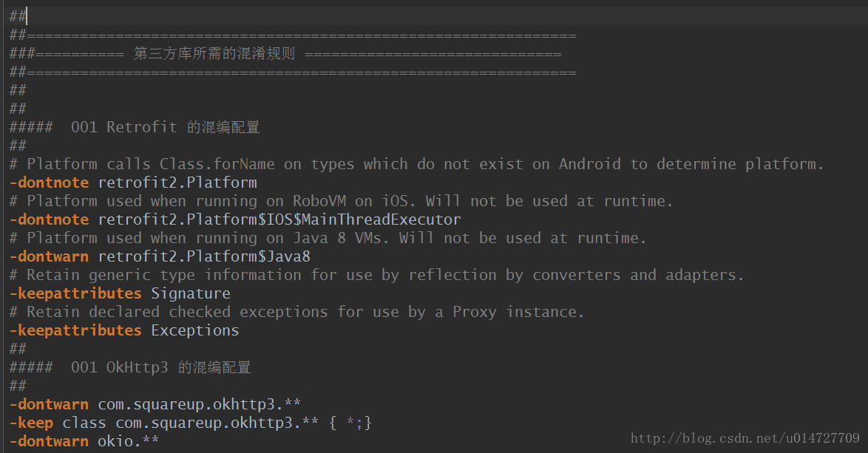The width and height of the screenshot is (868, 453).
Task: Click the top line with text cursor
Action: (x=434, y=16)
